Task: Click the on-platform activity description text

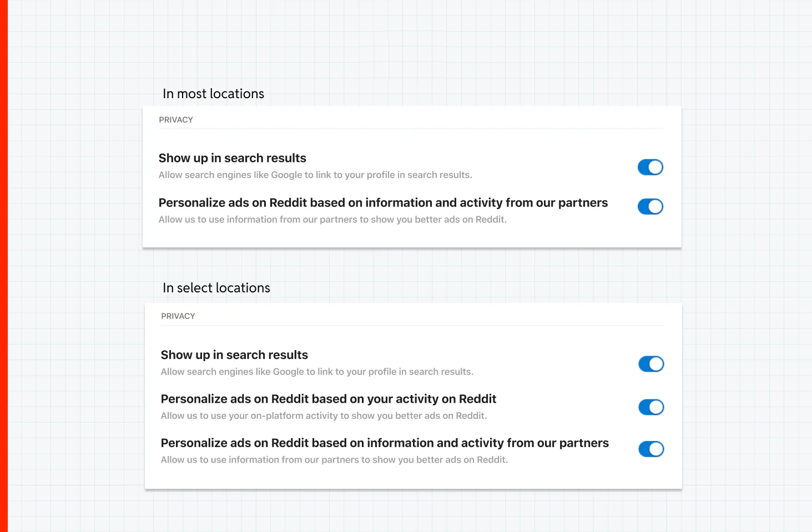Action: [x=324, y=416]
